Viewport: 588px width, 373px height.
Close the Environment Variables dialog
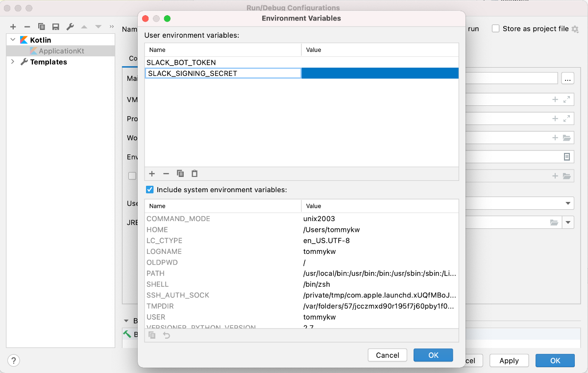[x=145, y=19]
